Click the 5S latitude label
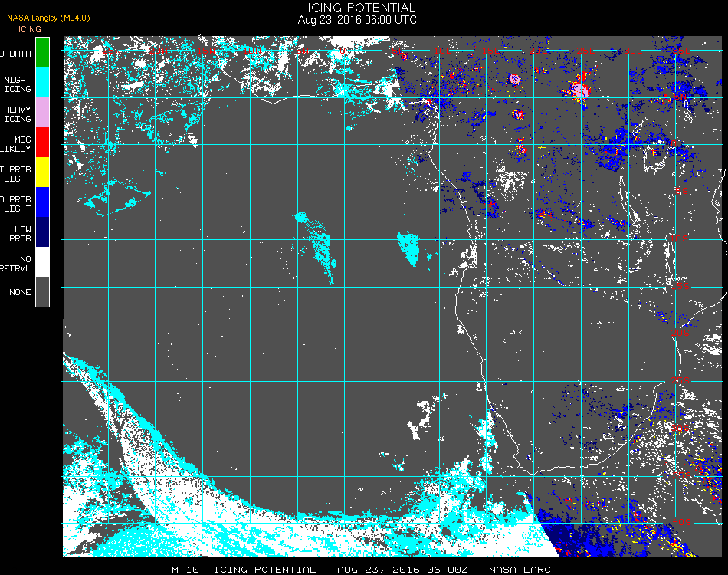 point(680,191)
